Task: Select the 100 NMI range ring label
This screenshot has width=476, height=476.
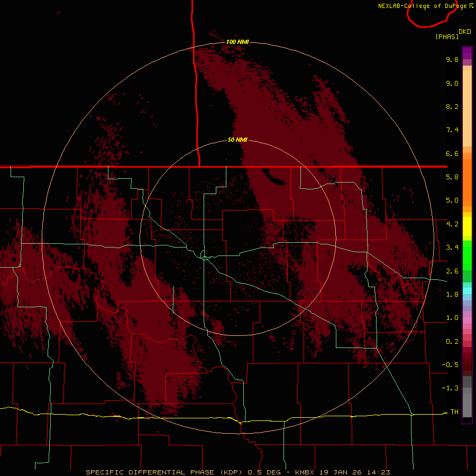Action: click(237, 42)
